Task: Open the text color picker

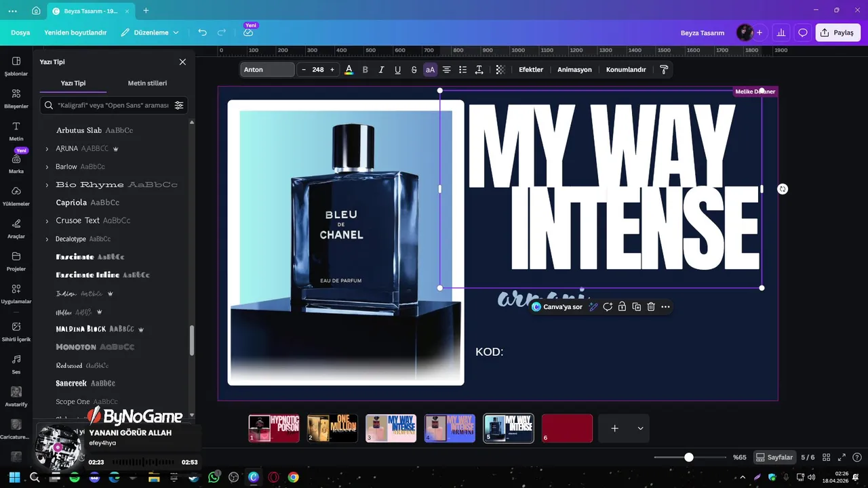Action: point(349,70)
